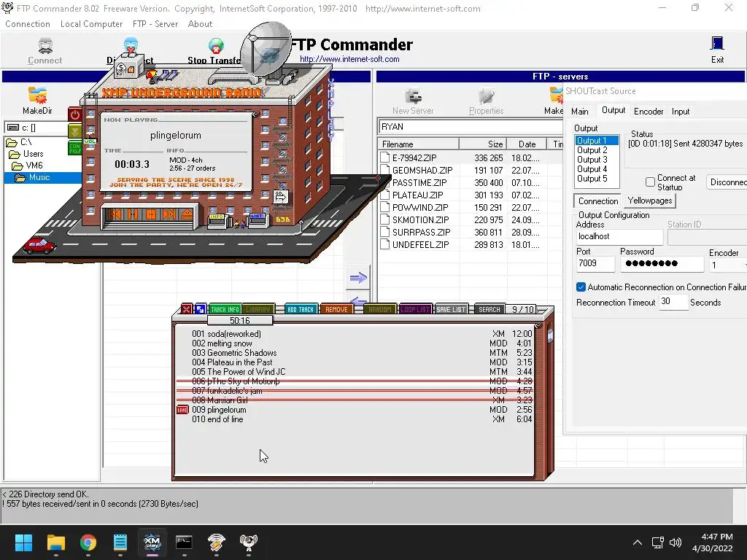Click the ADD TRACK playlist button
The height and width of the screenshot is (560, 747).
tap(301, 309)
